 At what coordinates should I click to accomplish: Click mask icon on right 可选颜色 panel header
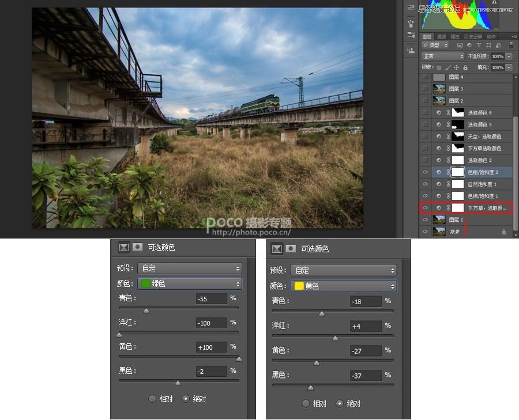pos(291,248)
